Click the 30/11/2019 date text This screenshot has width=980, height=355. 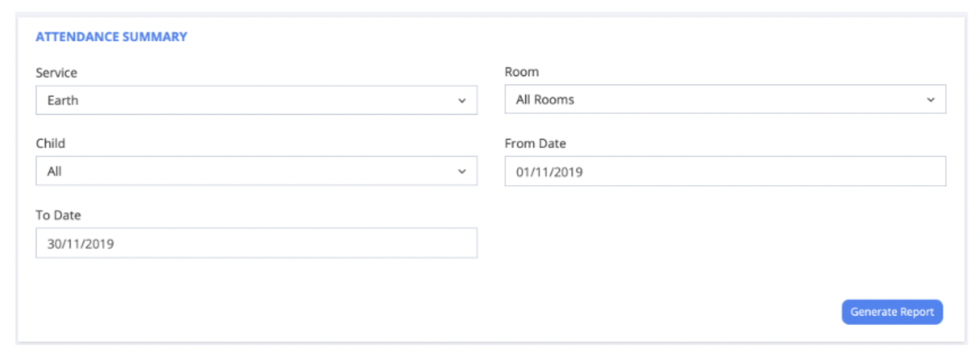80,244
